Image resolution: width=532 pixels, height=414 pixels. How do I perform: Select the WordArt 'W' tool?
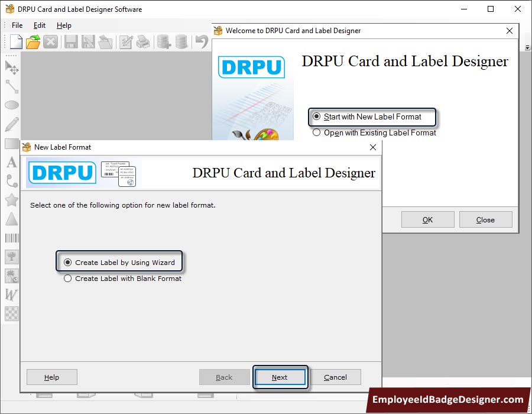pos(11,295)
